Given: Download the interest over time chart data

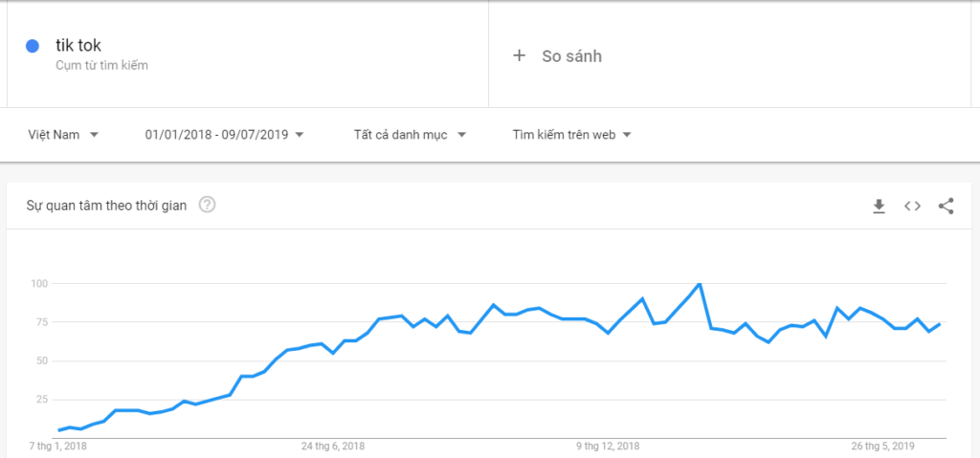Looking at the screenshot, I should 879,207.
